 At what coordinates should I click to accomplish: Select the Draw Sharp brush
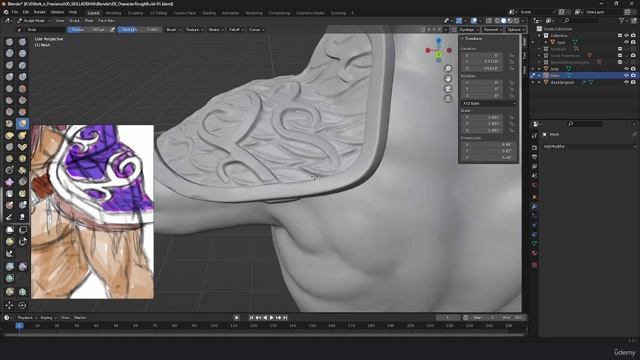pos(22,42)
